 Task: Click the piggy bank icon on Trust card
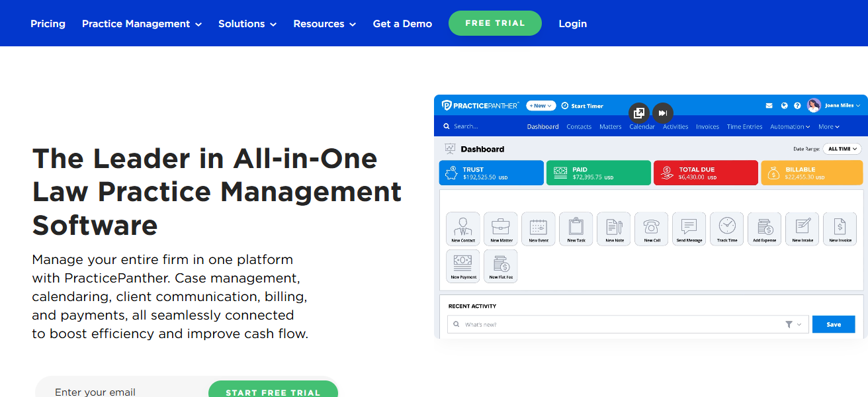pyautogui.click(x=453, y=173)
